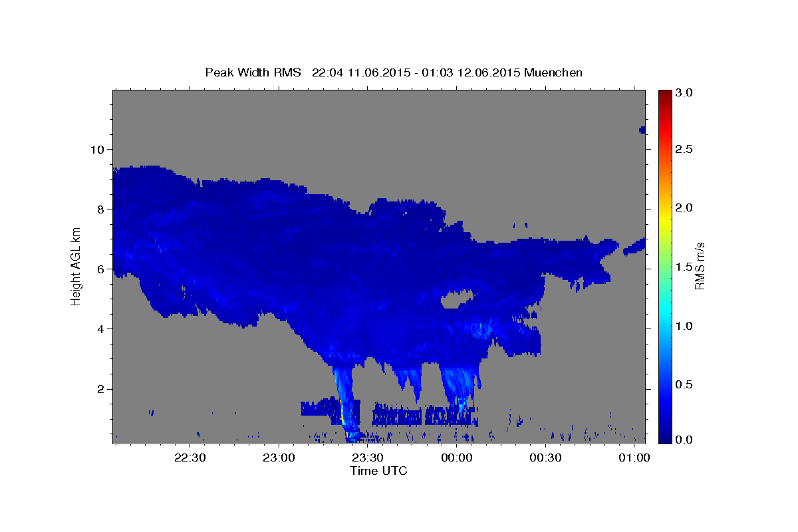Click the 01:00 time tick label

click(636, 458)
